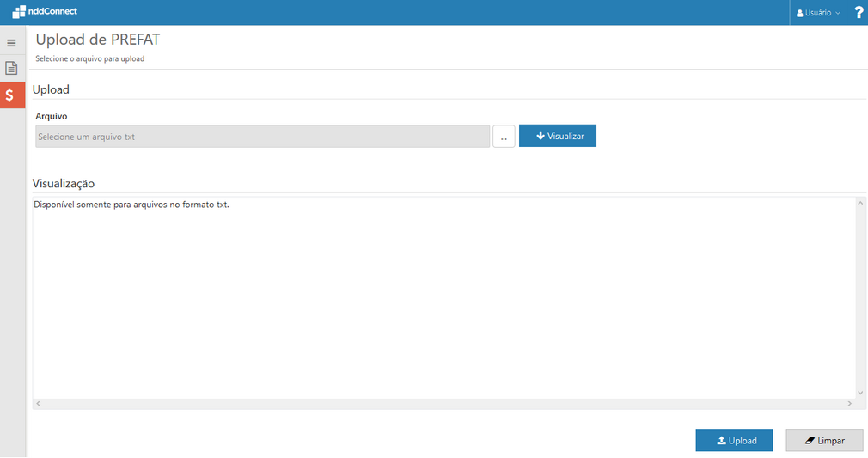Click inside the Visualização text area

[444, 298]
